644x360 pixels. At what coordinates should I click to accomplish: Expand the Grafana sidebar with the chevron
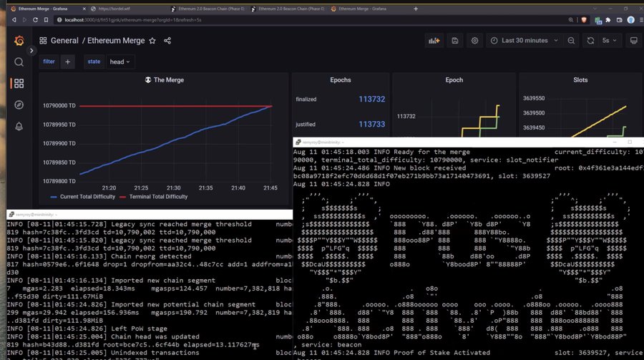tap(31, 51)
